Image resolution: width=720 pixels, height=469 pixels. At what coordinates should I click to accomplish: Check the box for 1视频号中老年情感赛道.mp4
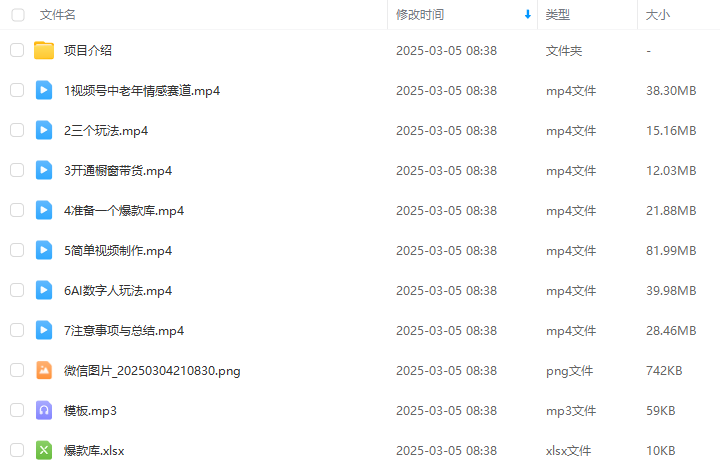[17, 90]
